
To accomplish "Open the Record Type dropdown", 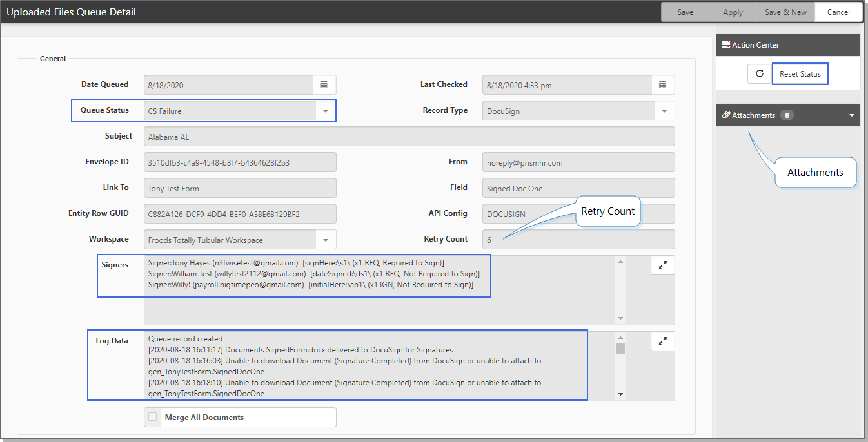I will 664,111.
